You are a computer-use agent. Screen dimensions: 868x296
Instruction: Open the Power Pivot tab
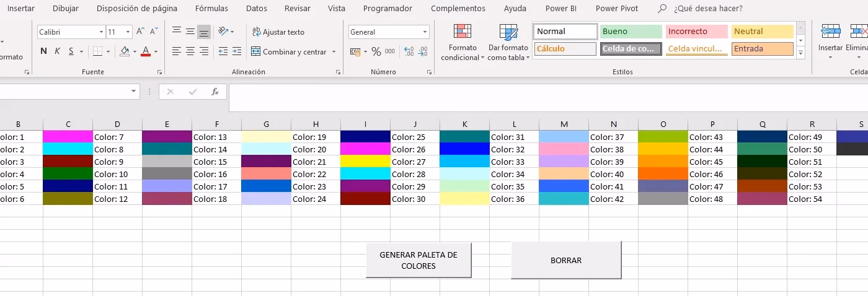pos(617,9)
